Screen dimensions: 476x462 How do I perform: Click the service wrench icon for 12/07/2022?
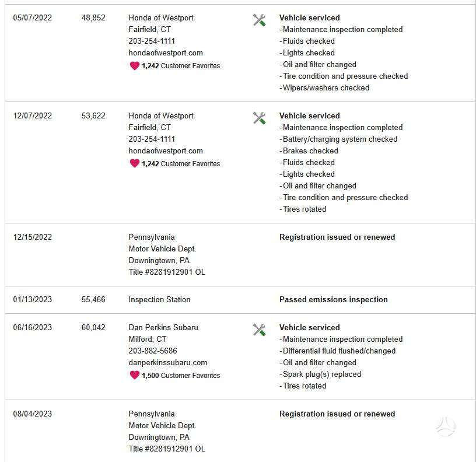click(259, 118)
